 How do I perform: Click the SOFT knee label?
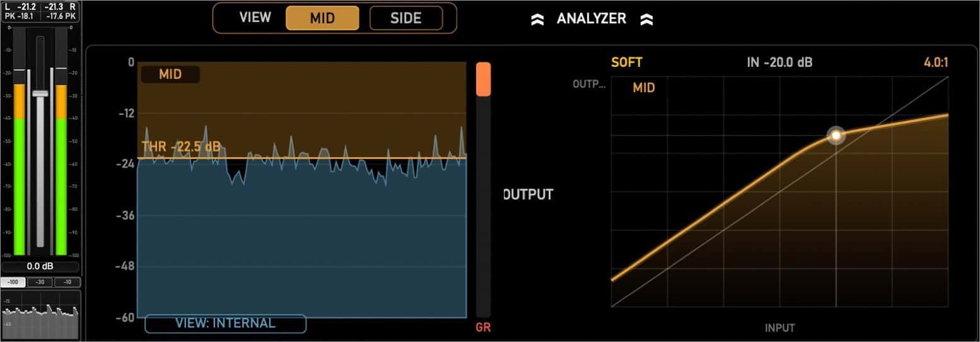coord(626,62)
